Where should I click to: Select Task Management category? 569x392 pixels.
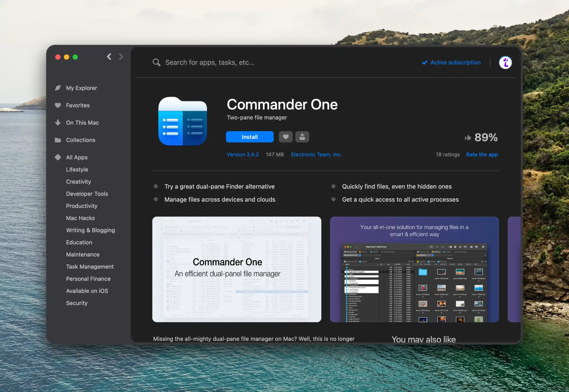[90, 267]
